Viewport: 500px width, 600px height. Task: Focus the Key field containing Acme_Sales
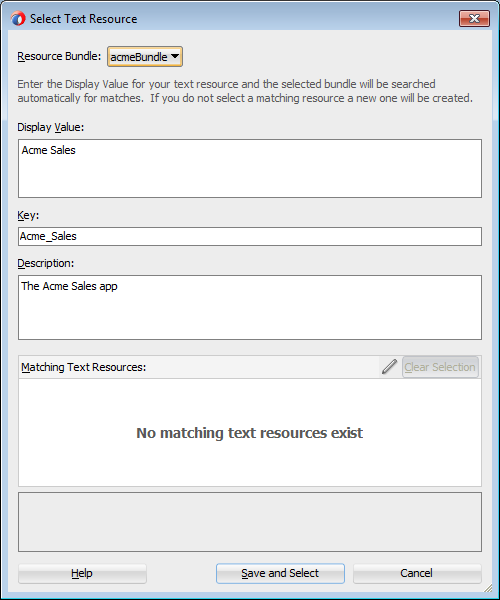[x=250, y=236]
